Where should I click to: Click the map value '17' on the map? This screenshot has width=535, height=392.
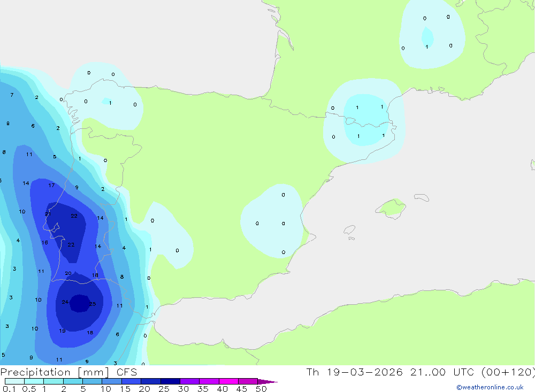pos(51,185)
